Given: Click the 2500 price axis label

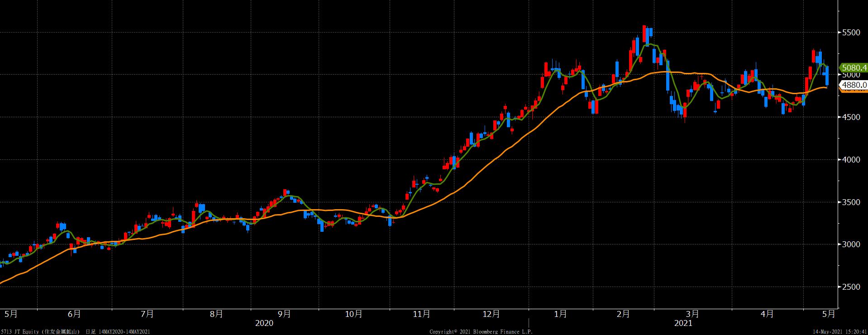Looking at the screenshot, I should coord(851,287).
